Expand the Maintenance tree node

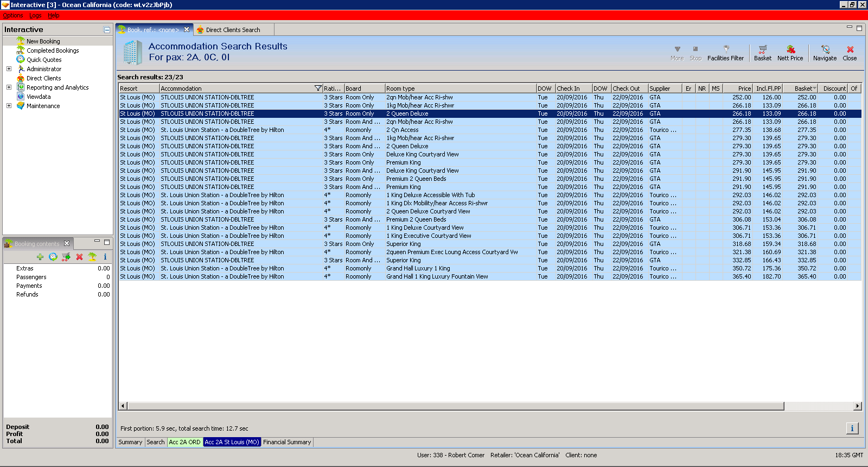pyautogui.click(x=9, y=106)
